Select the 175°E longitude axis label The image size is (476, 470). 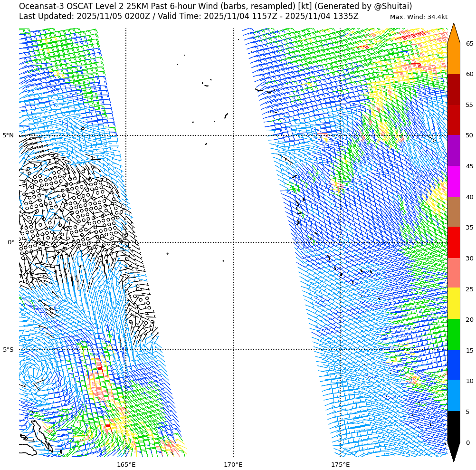click(x=340, y=464)
